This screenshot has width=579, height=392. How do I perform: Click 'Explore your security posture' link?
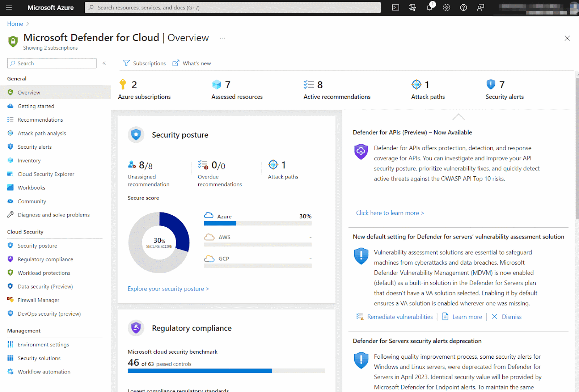click(x=168, y=288)
